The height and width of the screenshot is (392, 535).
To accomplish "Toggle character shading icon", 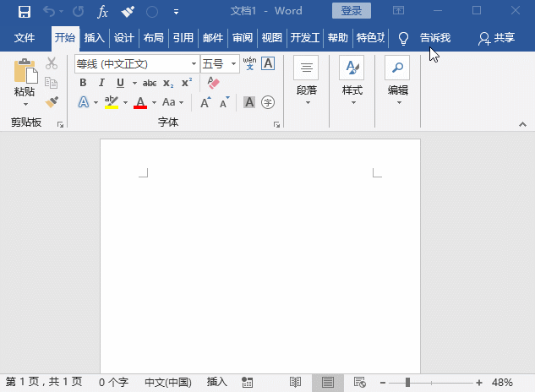I will (249, 102).
